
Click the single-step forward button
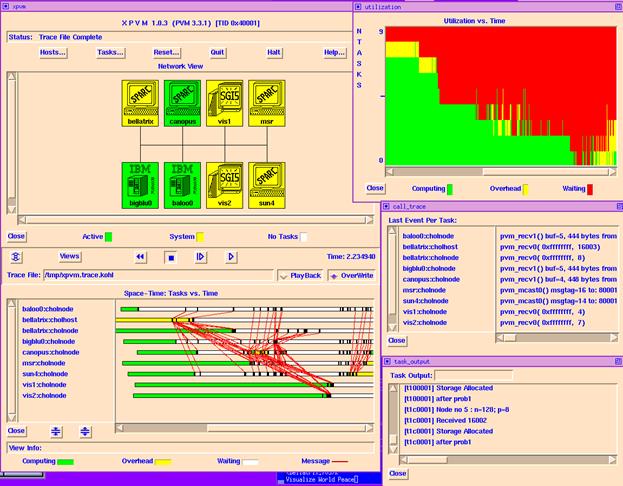[x=200, y=257]
